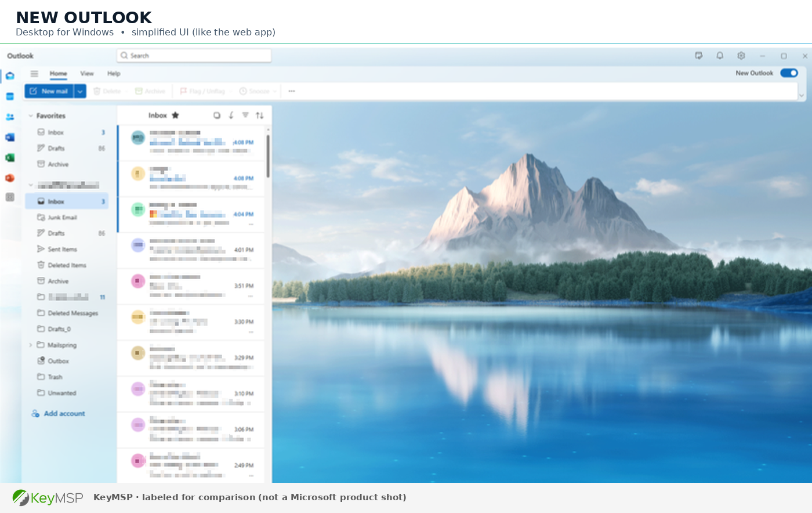Open the Calendar app in left rail
812x513 pixels.
[x=10, y=96]
